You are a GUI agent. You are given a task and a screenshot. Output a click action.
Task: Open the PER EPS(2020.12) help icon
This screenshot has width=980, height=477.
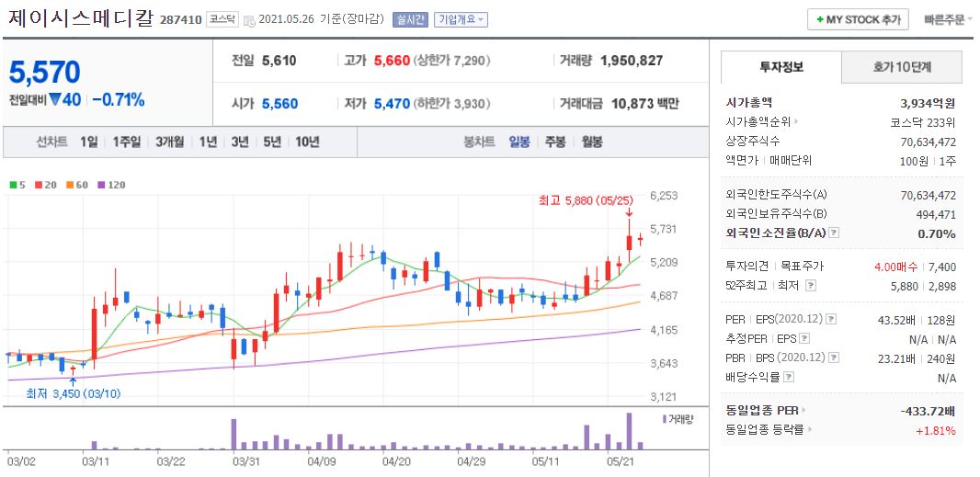(x=831, y=320)
